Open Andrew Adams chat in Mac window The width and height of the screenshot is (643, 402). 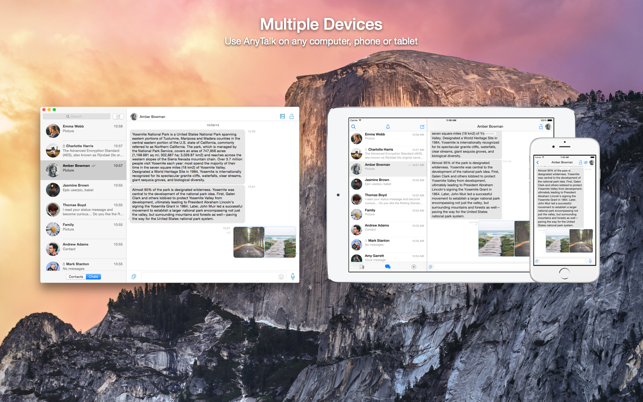click(x=84, y=249)
